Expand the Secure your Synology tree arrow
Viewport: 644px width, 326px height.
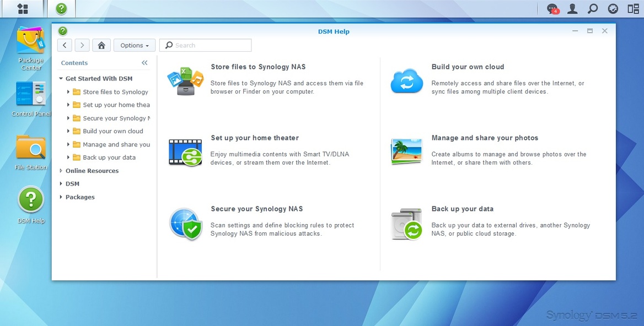coord(68,118)
